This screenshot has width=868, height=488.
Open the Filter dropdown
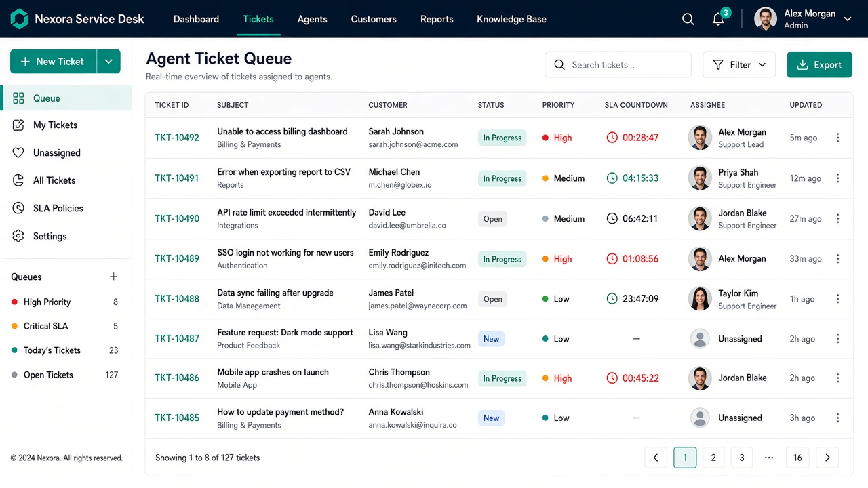[x=739, y=65]
